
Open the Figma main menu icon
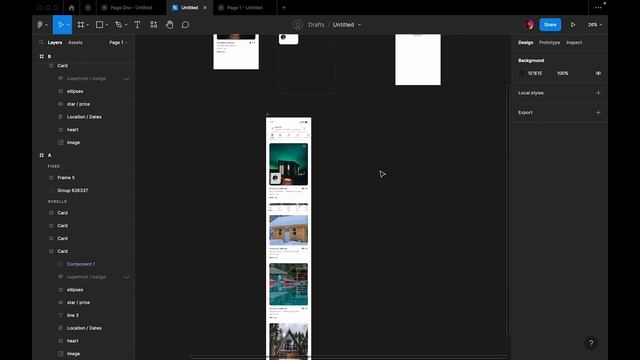coord(41,25)
